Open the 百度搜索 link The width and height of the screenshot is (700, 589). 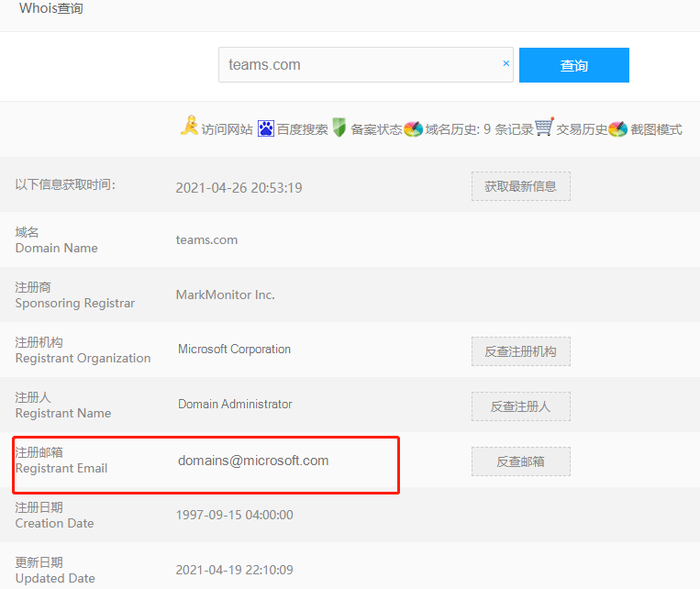302,129
